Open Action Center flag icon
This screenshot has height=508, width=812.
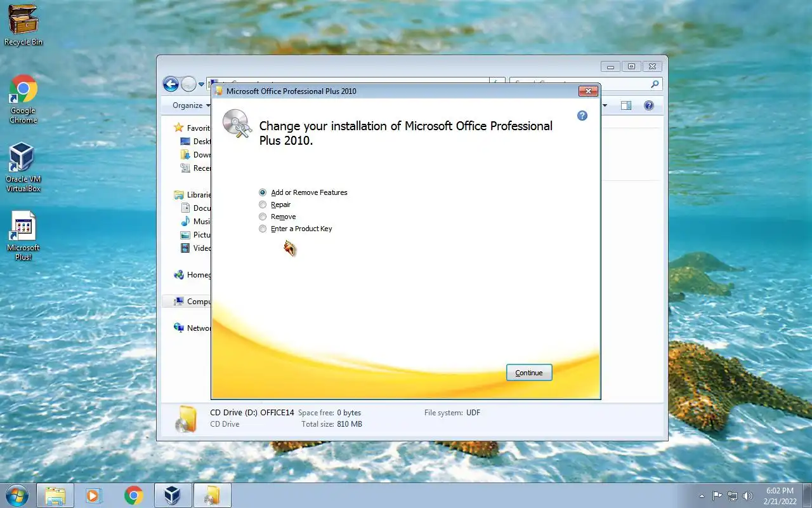point(717,496)
